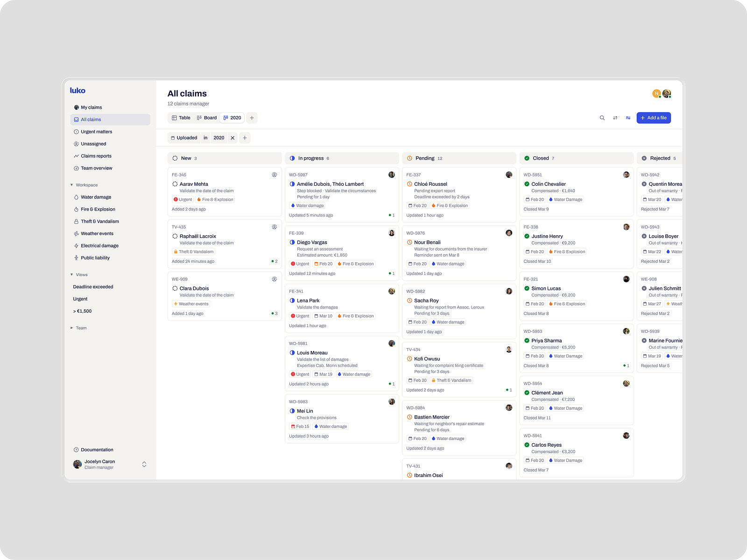Collapse the Workspace section

(x=72, y=185)
